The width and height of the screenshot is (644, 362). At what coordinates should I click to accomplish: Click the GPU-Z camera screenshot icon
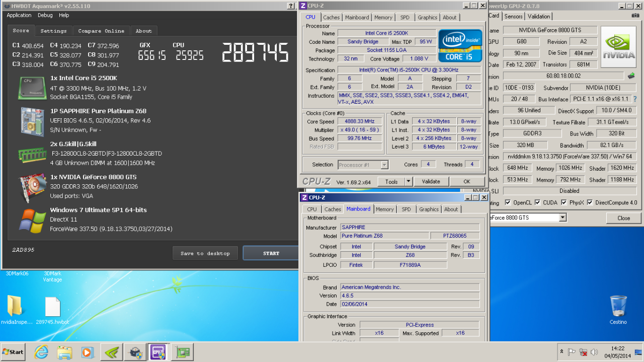pyautogui.click(x=635, y=16)
